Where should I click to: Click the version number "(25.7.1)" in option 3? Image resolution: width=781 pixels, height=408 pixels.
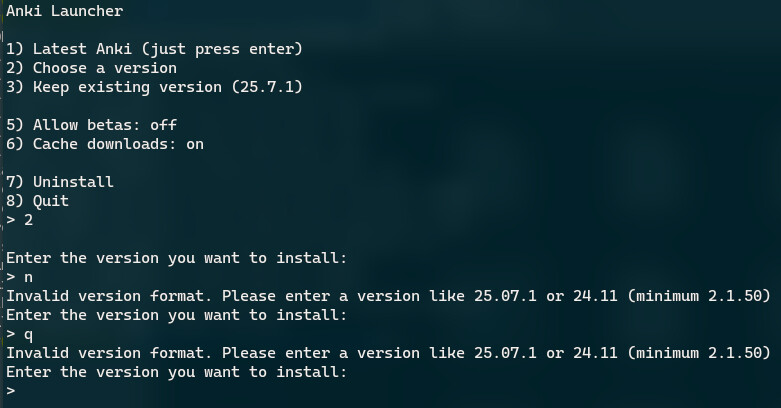pyautogui.click(x=267, y=87)
